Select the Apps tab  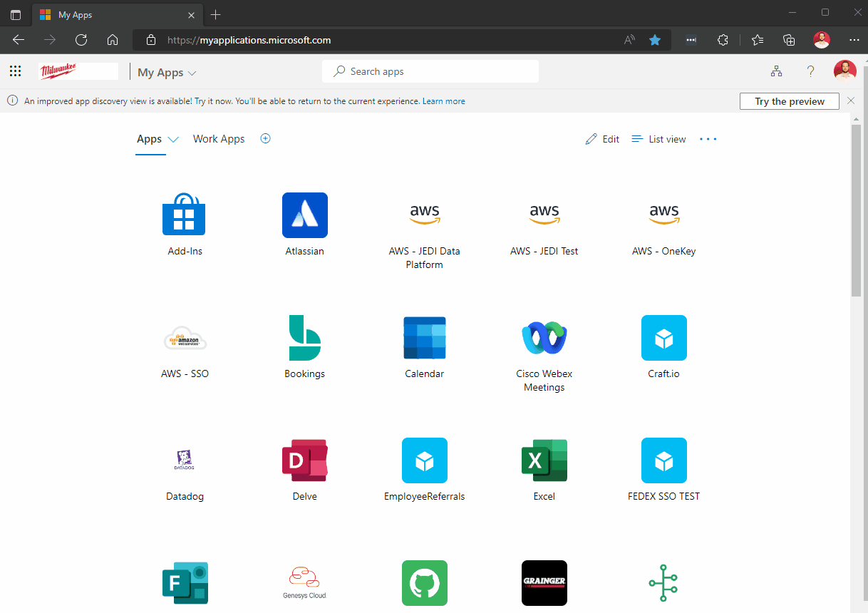click(x=149, y=139)
